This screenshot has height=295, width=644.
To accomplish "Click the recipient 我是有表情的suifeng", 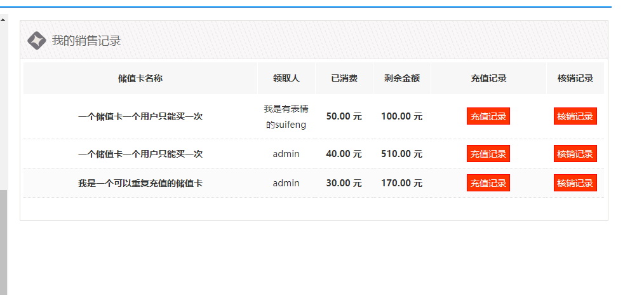I will pos(286,116).
